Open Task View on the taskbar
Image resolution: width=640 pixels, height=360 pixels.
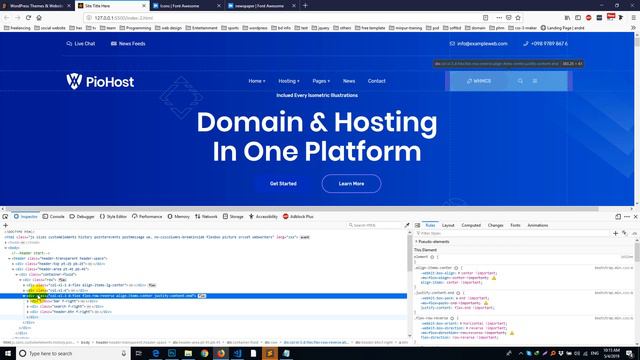[139, 353]
